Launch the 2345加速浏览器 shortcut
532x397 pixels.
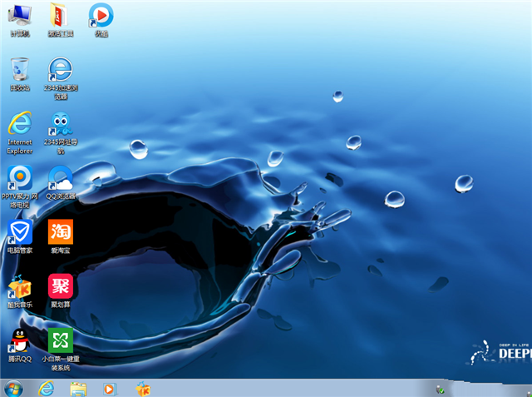[60, 70]
